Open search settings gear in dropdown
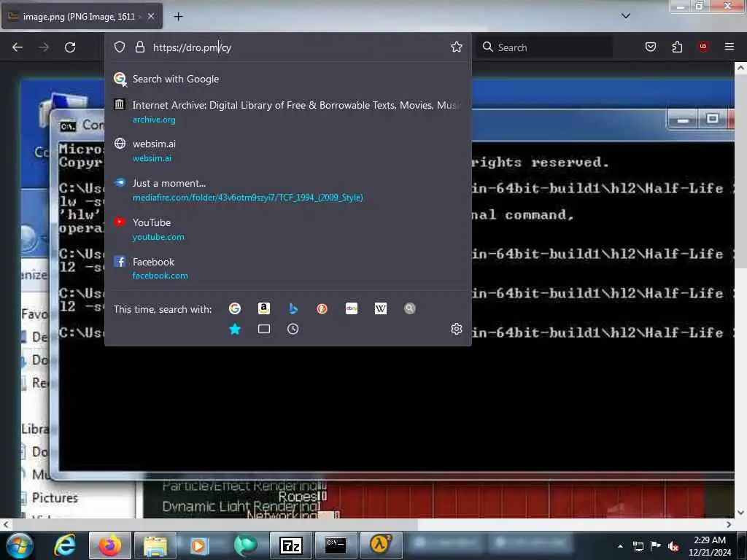 [x=457, y=329]
